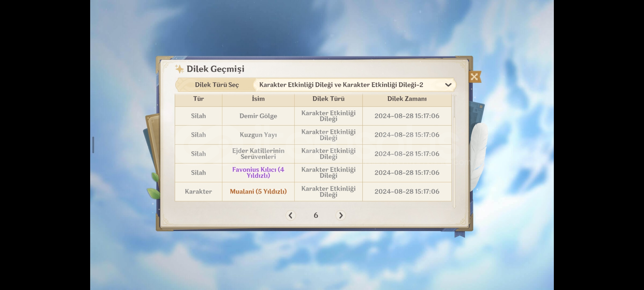The width and height of the screenshot is (644, 290).
Task: Click the Dilek Geçmişi title star icon
Action: pos(179,69)
